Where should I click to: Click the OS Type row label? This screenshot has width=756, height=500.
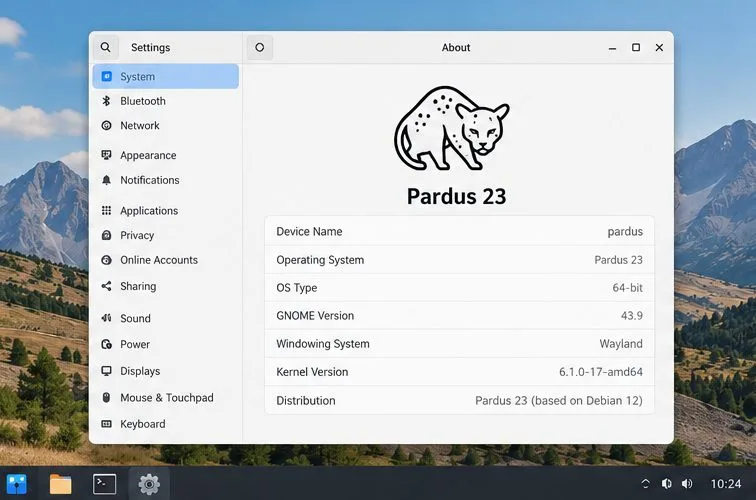click(297, 288)
